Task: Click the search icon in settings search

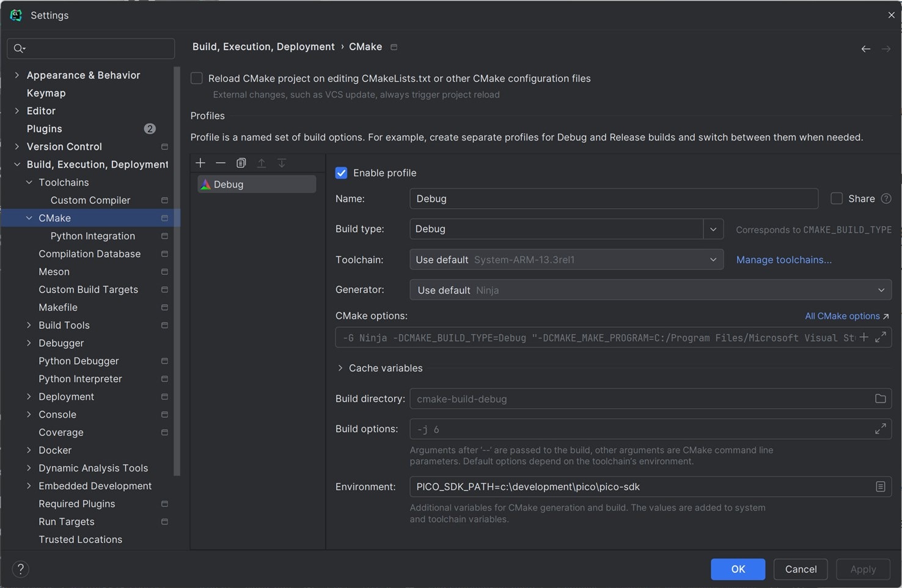Action: click(20, 48)
